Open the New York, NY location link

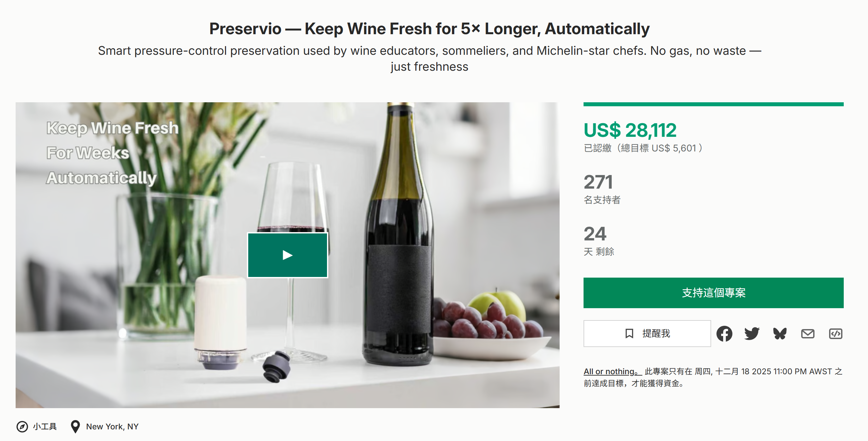pos(112,426)
